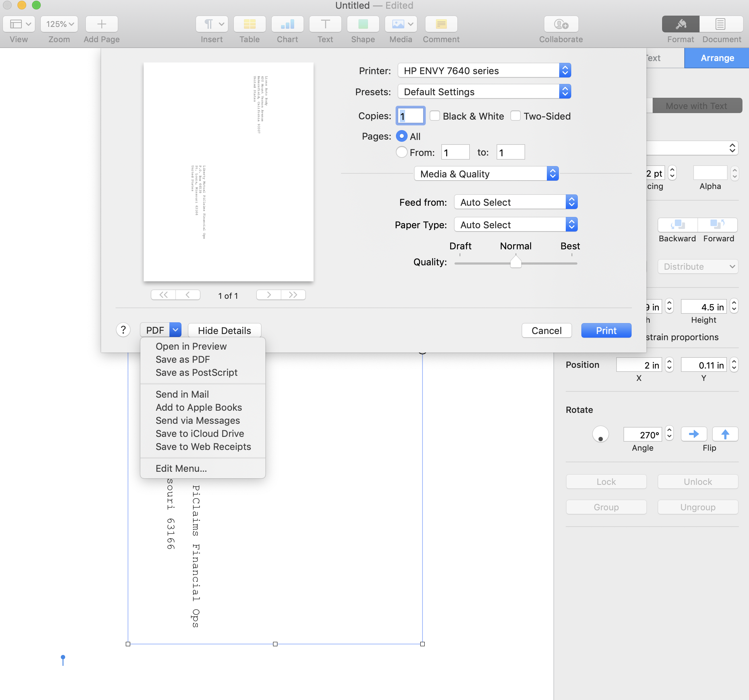Enable the Black & White checkbox
The height and width of the screenshot is (700, 749).
pyautogui.click(x=435, y=116)
